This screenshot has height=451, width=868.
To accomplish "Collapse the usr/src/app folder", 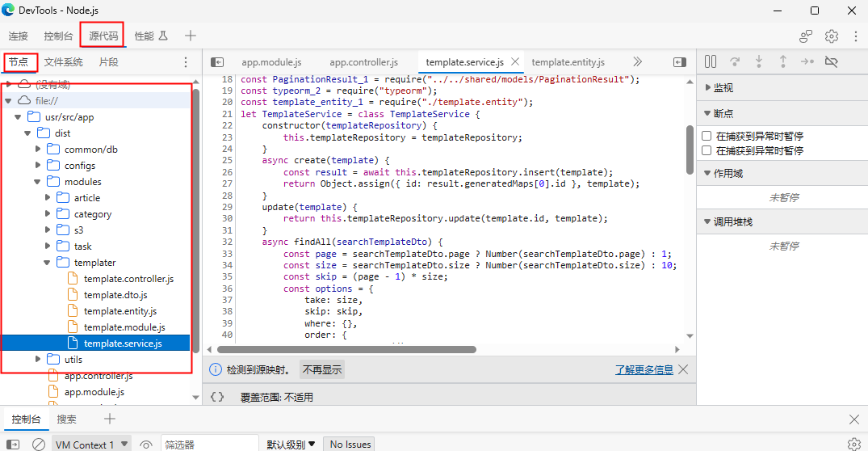I will point(18,117).
